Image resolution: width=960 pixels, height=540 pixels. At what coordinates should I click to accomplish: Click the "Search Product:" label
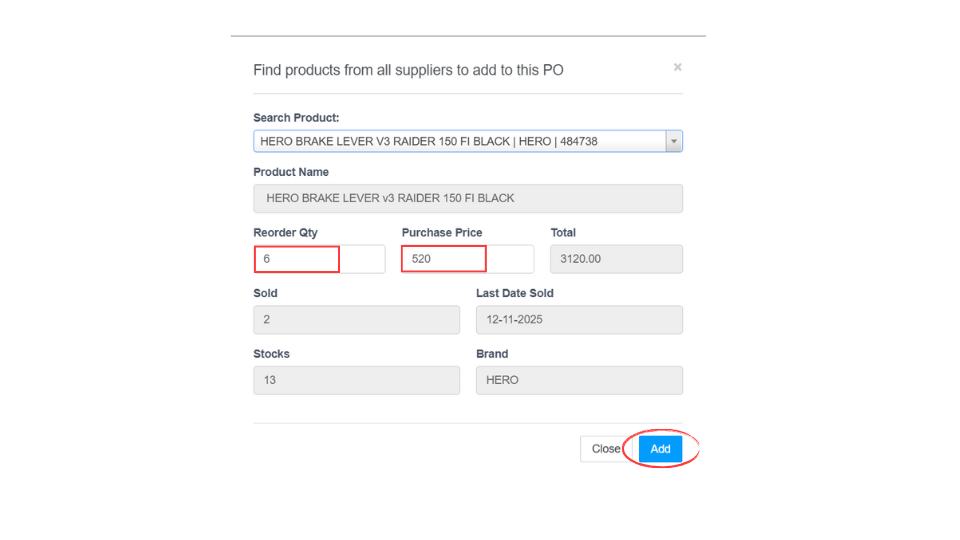point(296,118)
